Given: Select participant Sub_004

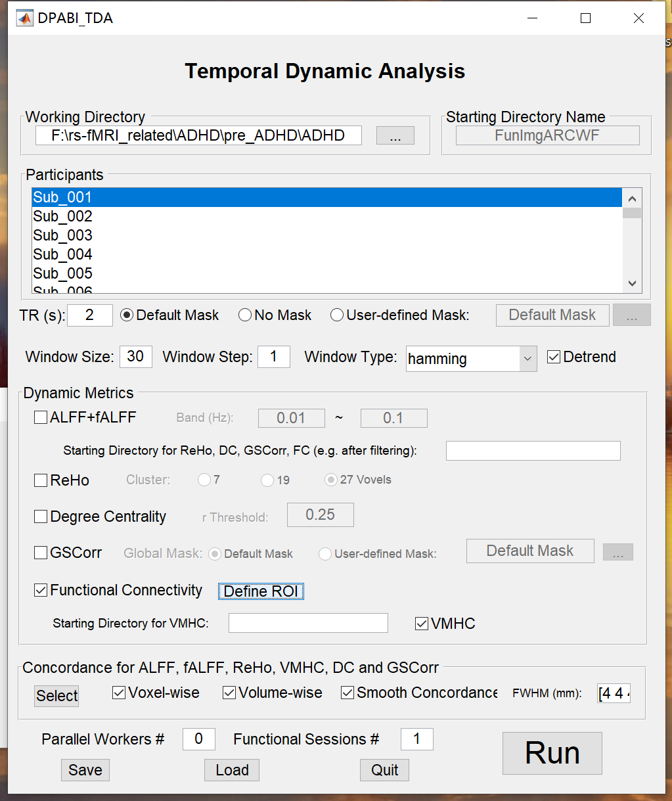Looking at the screenshot, I should [326, 254].
